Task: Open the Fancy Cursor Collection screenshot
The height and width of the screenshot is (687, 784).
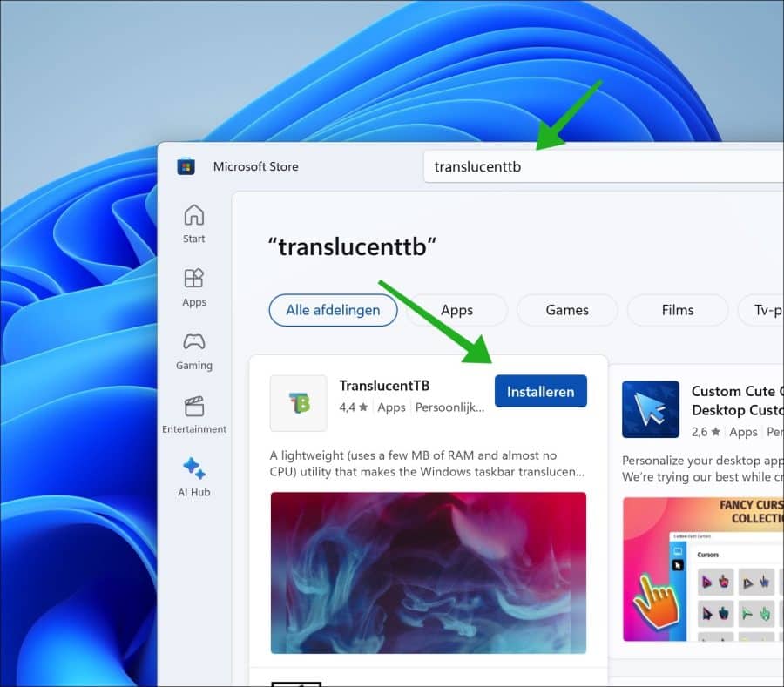Action: click(x=702, y=570)
